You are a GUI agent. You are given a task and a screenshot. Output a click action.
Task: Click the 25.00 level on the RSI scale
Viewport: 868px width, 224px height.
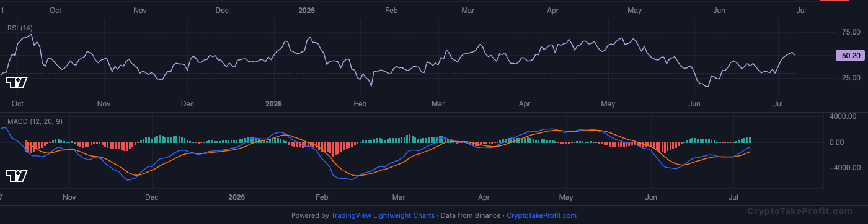851,78
